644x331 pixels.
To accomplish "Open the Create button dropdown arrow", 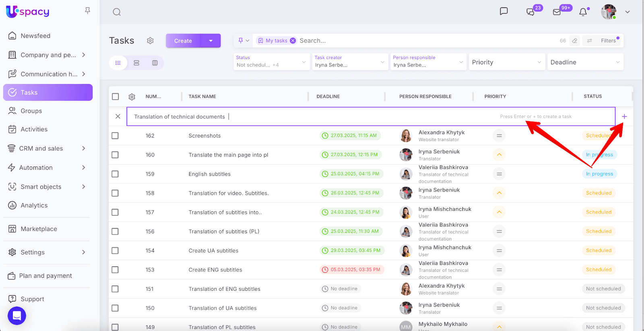I will click(x=211, y=41).
